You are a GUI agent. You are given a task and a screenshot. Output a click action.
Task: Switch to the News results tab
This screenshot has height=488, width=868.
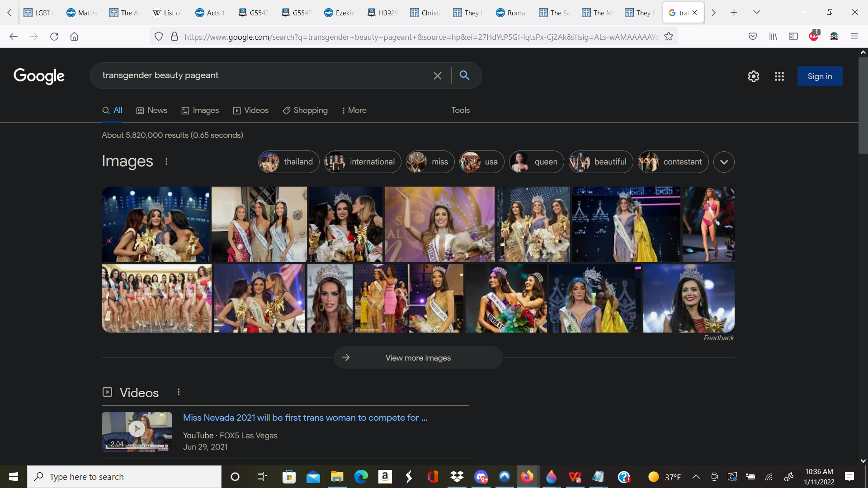pyautogui.click(x=152, y=110)
